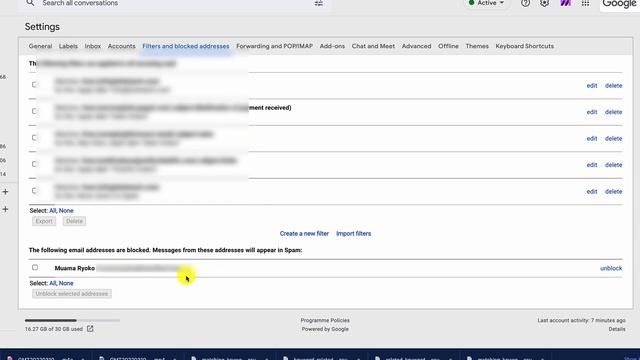Tick checkbox for 'ment received)' filter

(x=34, y=111)
